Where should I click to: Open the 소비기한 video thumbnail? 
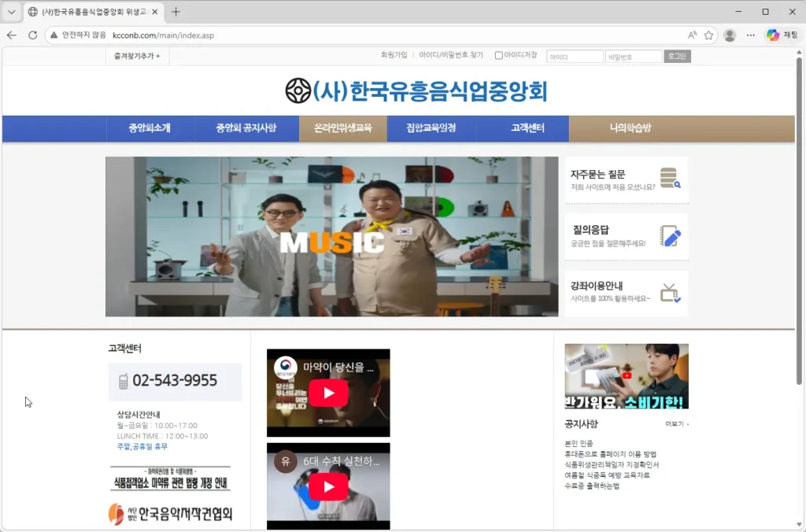click(x=626, y=376)
